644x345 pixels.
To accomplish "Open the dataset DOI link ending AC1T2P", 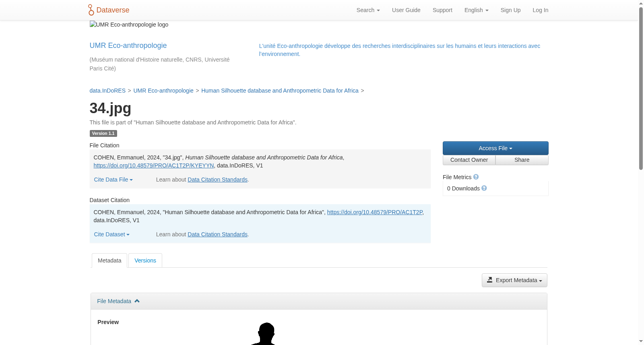I will coord(375,212).
